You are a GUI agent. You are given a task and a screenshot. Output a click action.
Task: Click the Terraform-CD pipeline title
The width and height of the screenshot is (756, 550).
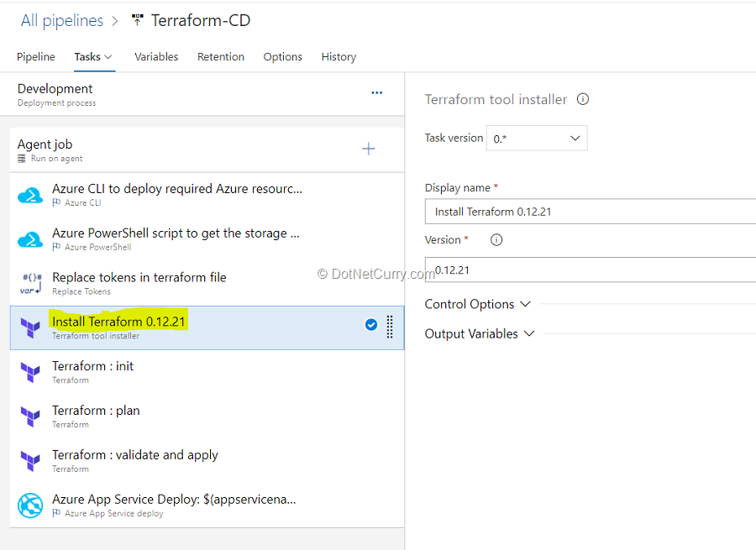pos(201,20)
